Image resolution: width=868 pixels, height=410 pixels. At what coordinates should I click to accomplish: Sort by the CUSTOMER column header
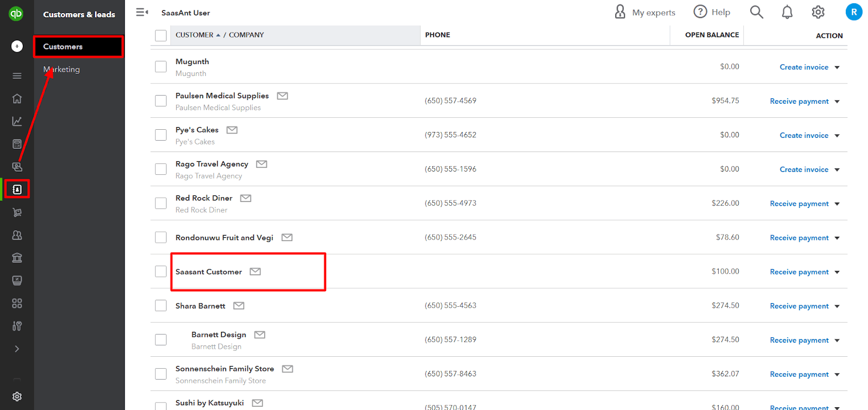tap(194, 35)
